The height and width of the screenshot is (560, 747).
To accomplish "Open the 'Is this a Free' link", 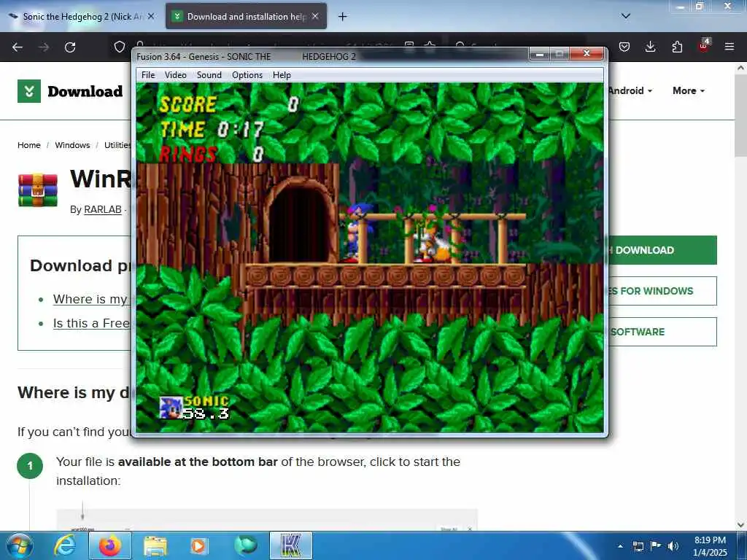I will pyautogui.click(x=91, y=323).
